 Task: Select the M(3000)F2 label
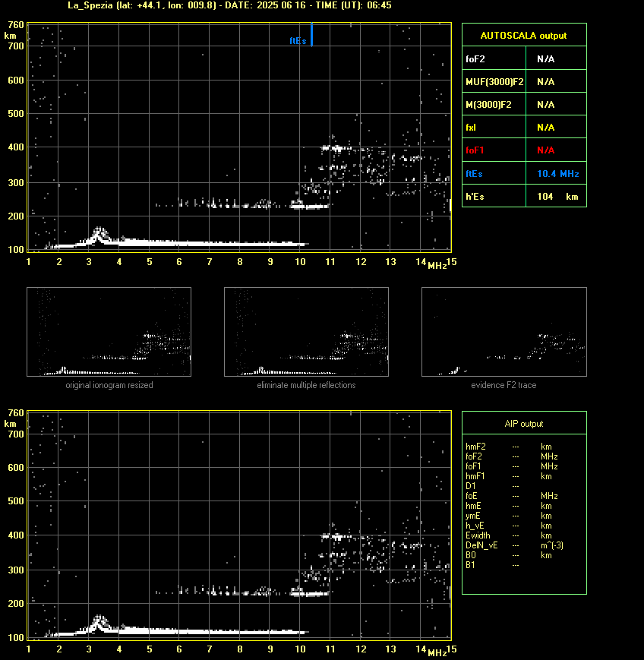point(488,104)
